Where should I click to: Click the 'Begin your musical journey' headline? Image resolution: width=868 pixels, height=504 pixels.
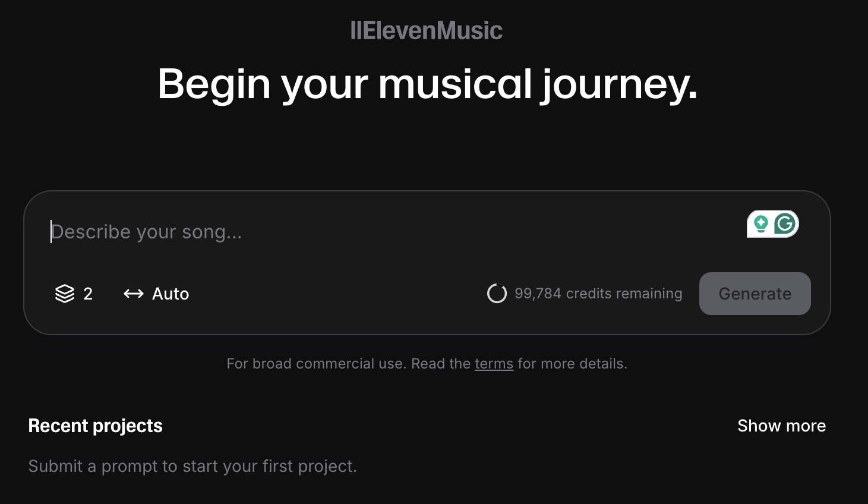coord(427,84)
